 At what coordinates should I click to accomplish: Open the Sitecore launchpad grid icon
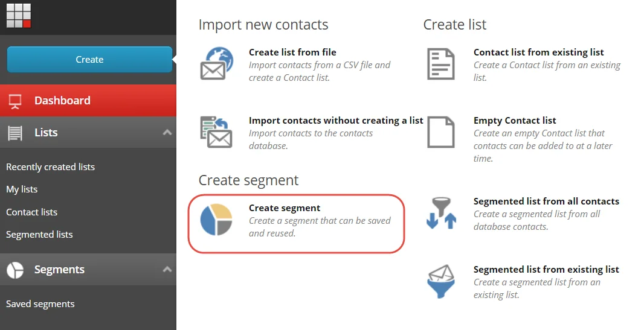19,16
